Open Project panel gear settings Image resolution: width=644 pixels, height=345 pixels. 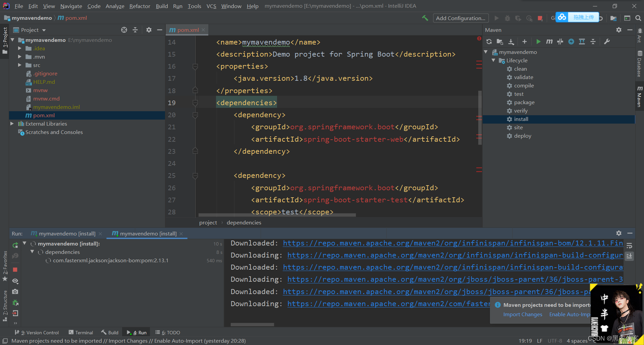pyautogui.click(x=149, y=30)
